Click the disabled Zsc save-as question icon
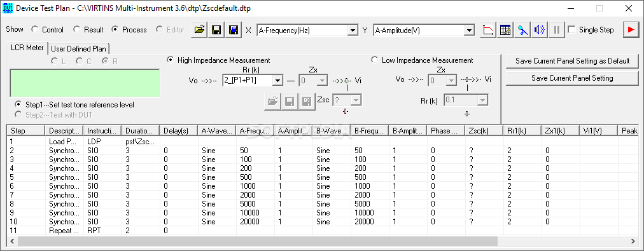 306,101
